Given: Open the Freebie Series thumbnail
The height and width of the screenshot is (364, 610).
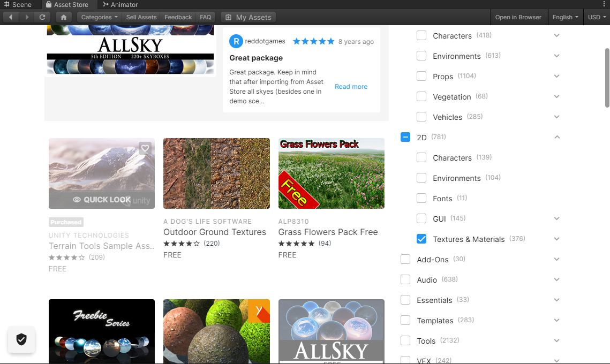Looking at the screenshot, I should (102, 331).
